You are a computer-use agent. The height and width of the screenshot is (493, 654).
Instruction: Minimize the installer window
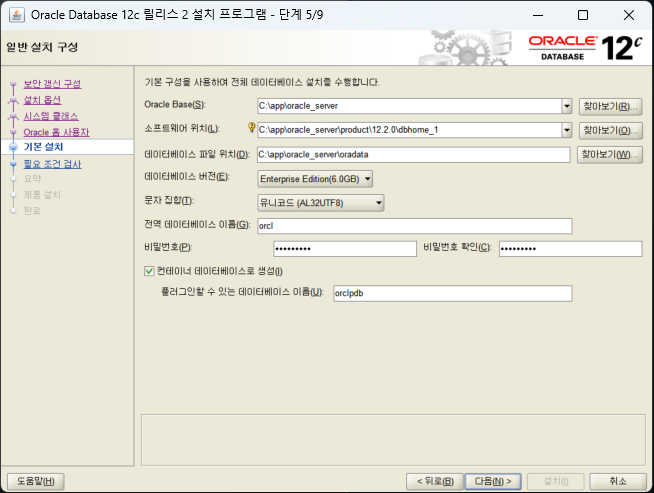click(x=538, y=15)
